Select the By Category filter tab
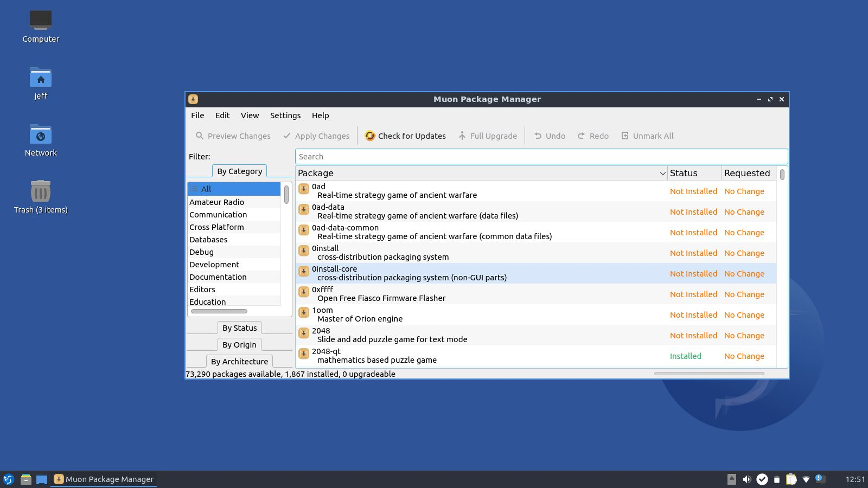This screenshot has height=488, width=868. (239, 171)
